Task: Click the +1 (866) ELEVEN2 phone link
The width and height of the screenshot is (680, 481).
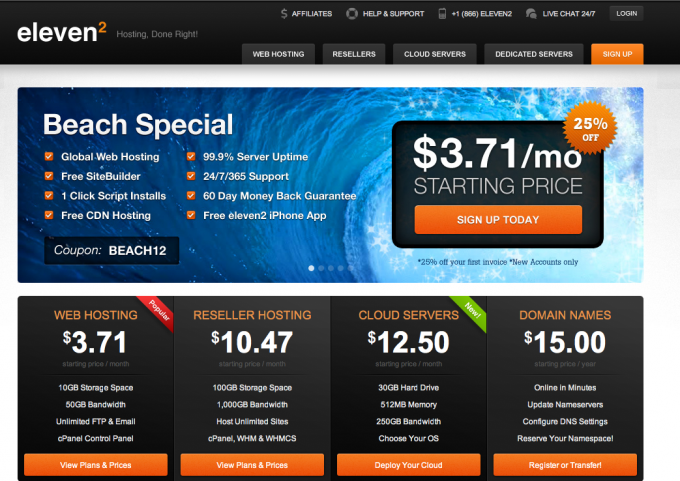Action: click(481, 14)
